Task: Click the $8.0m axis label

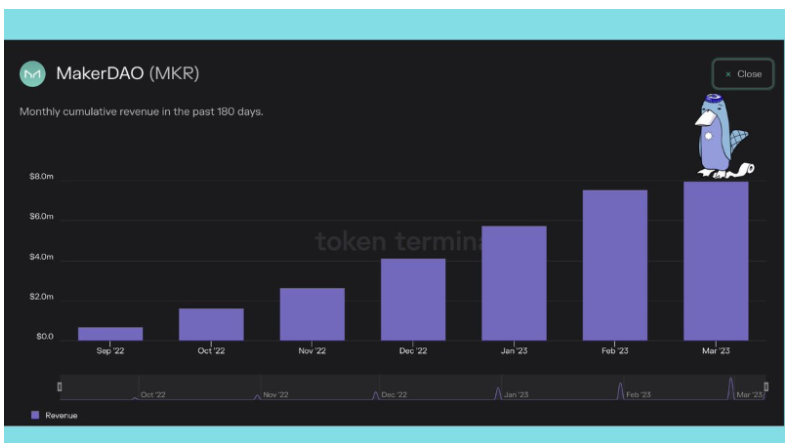Action: pyautogui.click(x=41, y=177)
